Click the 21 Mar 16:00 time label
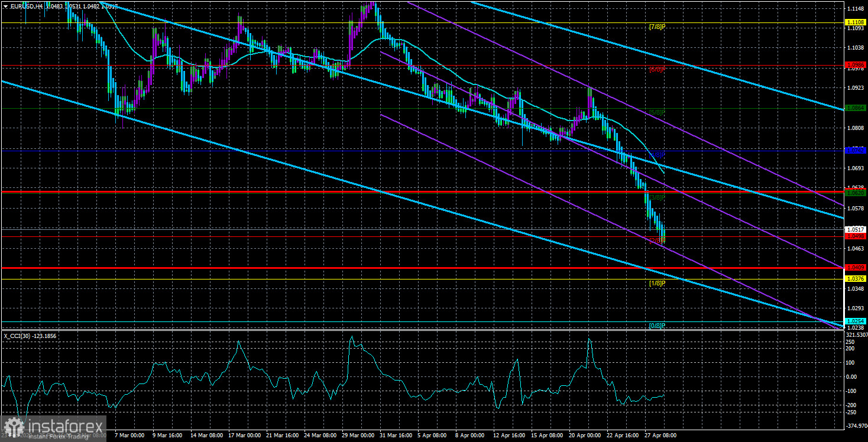The image size is (868, 442). coord(283,435)
